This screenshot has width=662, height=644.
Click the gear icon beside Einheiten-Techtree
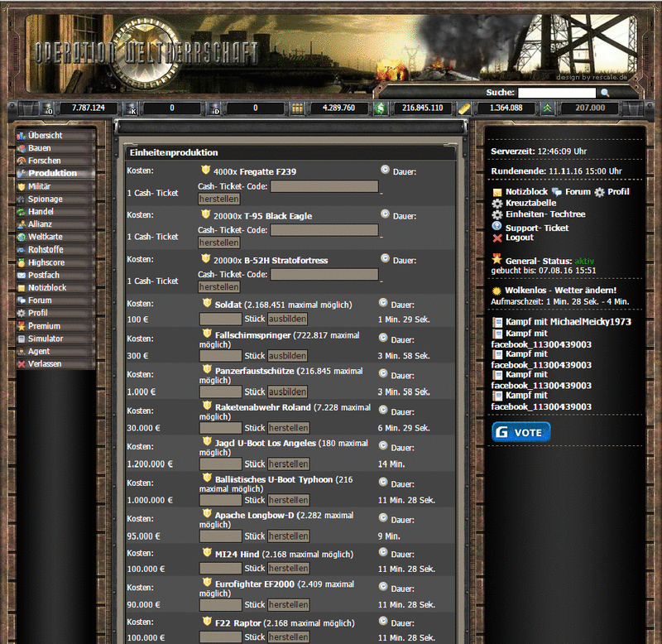[496, 214]
